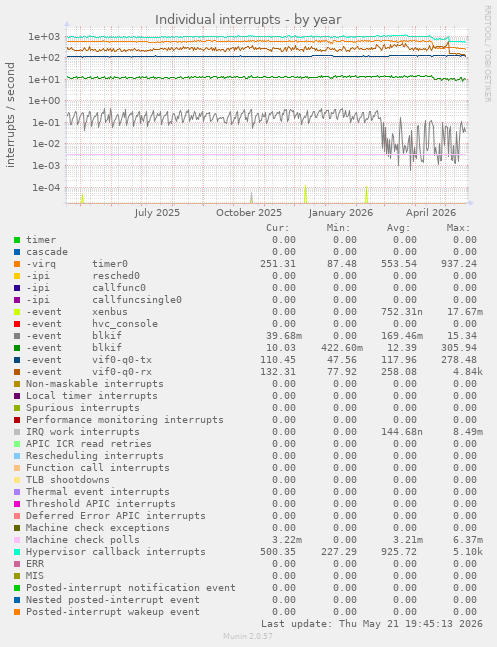
Task: Click the TLB shootdowns legend label
Action: [x=68, y=479]
